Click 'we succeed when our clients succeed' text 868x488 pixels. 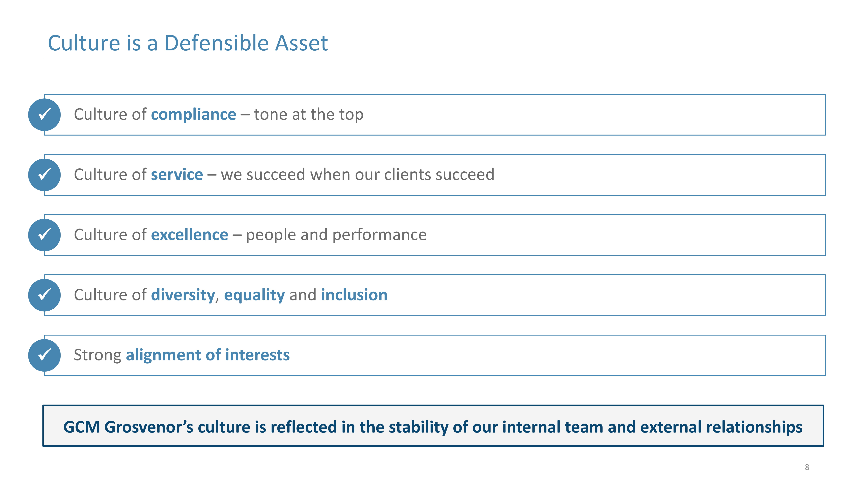358,174
